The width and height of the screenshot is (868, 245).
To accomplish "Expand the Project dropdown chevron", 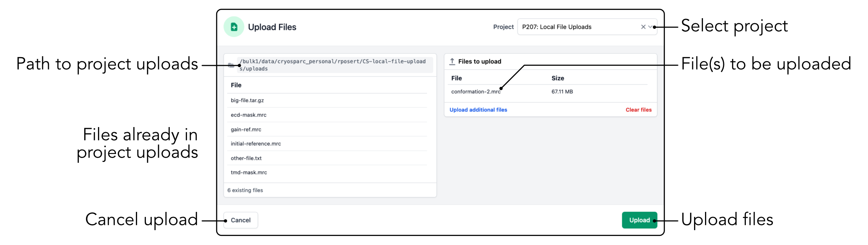I will pos(650,27).
